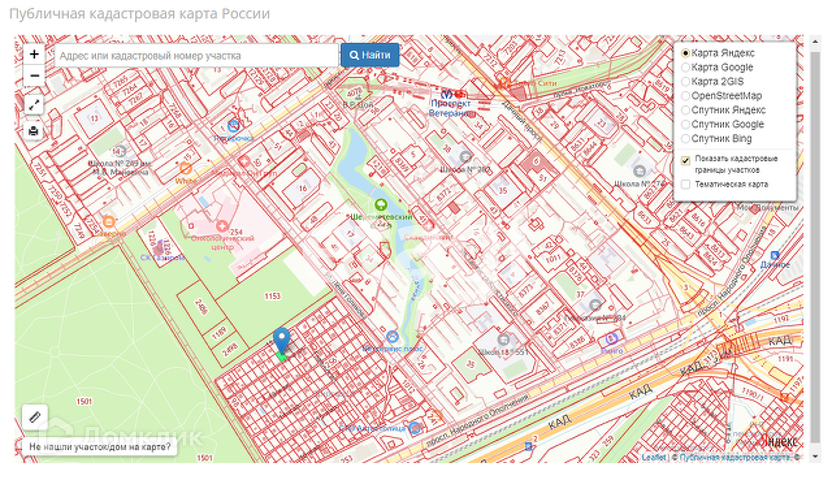
Task: Click parcel number 1153 label
Action: point(272,296)
